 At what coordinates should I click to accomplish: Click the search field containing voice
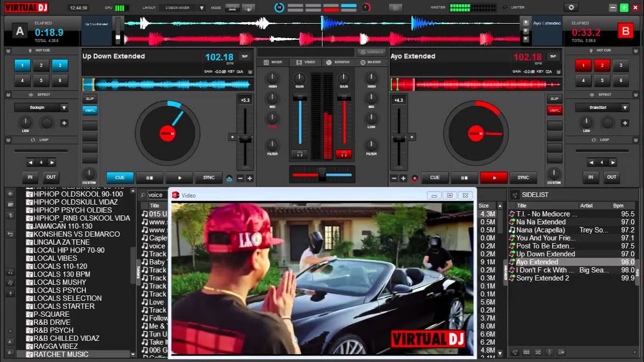[157, 195]
